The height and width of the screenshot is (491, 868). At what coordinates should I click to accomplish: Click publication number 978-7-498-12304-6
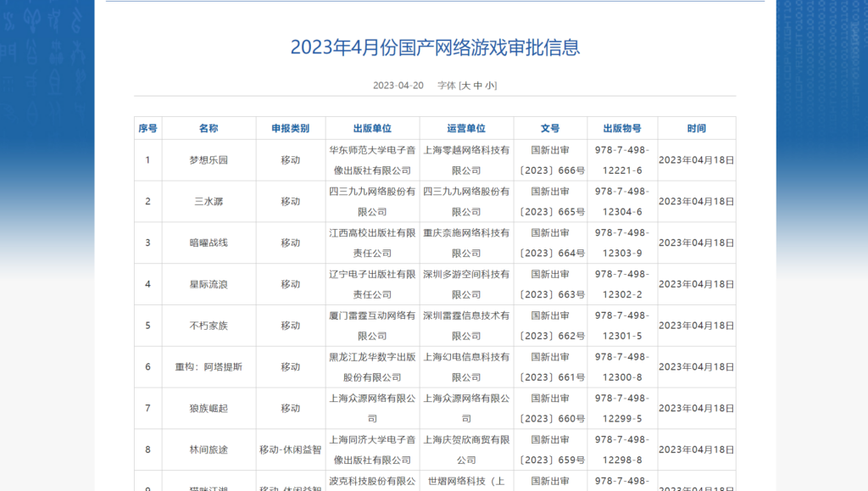coord(622,202)
